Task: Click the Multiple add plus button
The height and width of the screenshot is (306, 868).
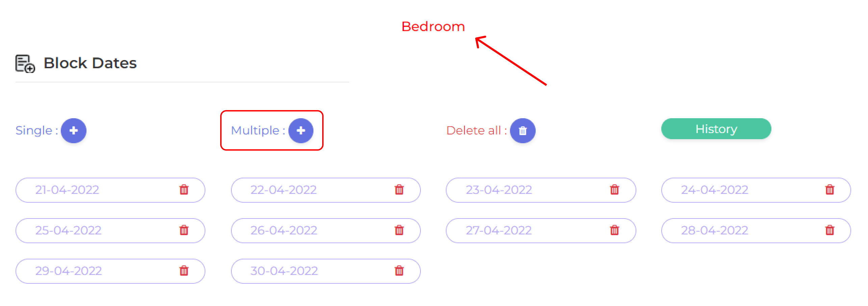Action: click(301, 131)
